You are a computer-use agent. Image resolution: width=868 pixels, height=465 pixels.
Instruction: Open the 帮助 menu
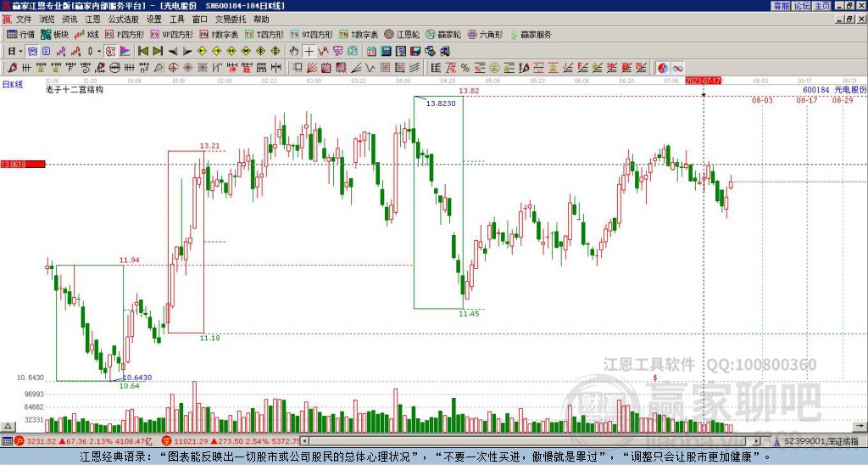click(261, 20)
